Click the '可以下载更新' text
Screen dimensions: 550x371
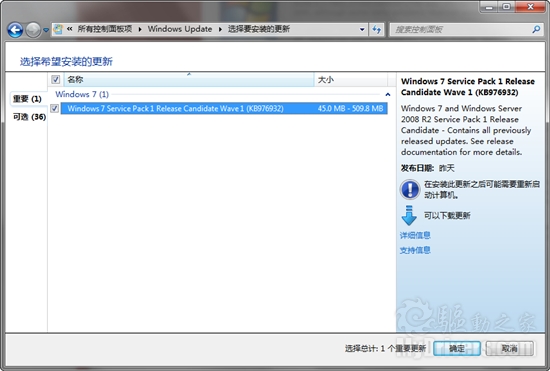coord(447,215)
